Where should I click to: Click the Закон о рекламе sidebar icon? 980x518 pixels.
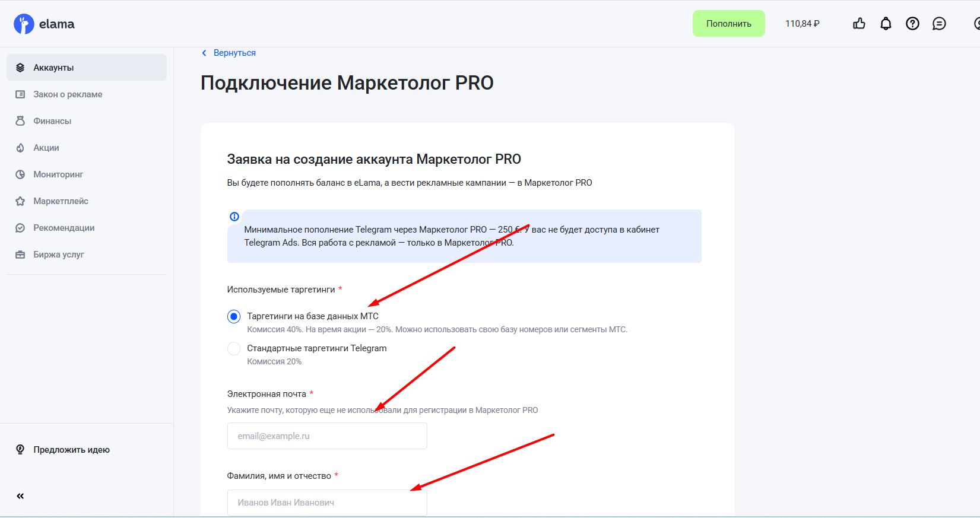point(20,94)
